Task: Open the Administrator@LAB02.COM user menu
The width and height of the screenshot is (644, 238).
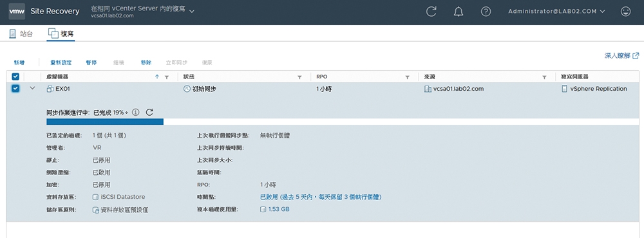Action: [556, 12]
